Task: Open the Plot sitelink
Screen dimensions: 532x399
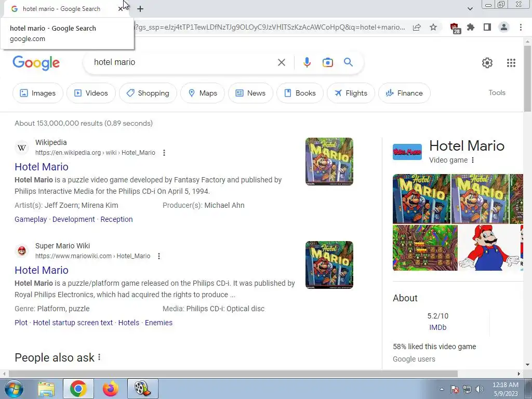Action: (21, 323)
